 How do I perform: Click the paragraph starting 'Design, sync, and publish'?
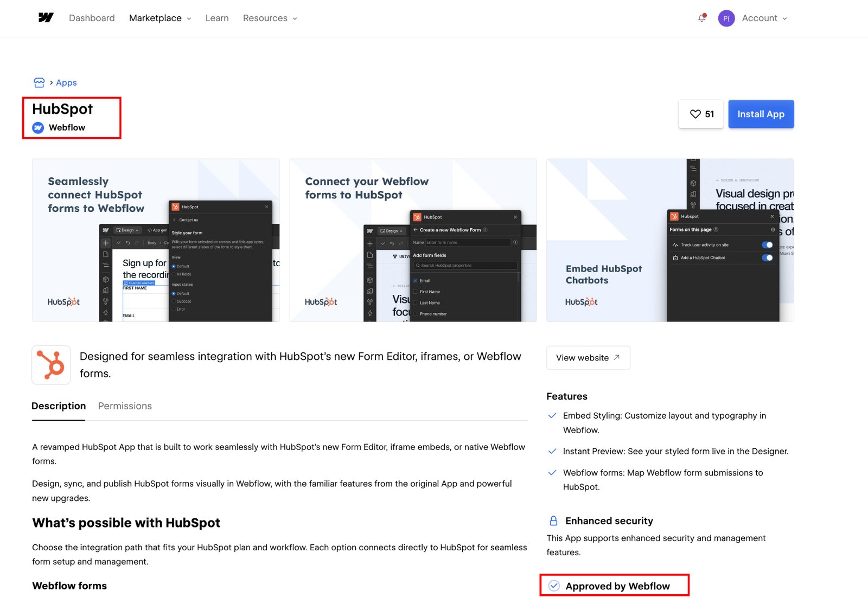[x=272, y=491]
